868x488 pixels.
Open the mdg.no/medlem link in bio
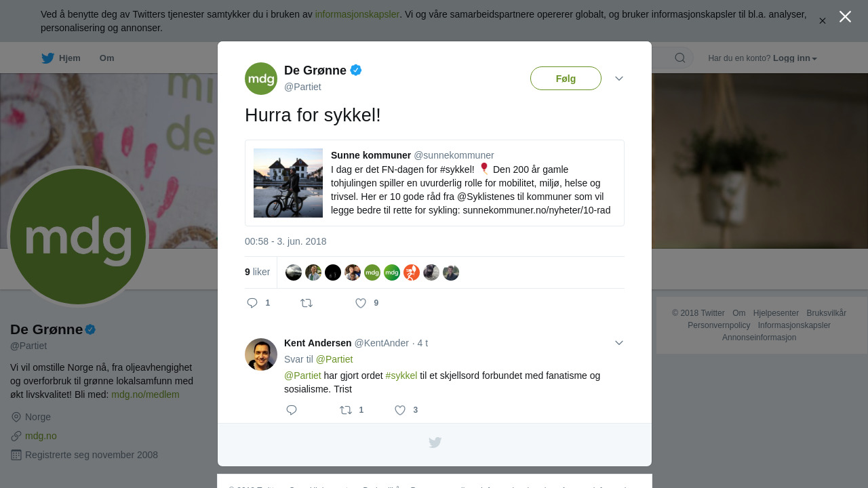point(145,394)
